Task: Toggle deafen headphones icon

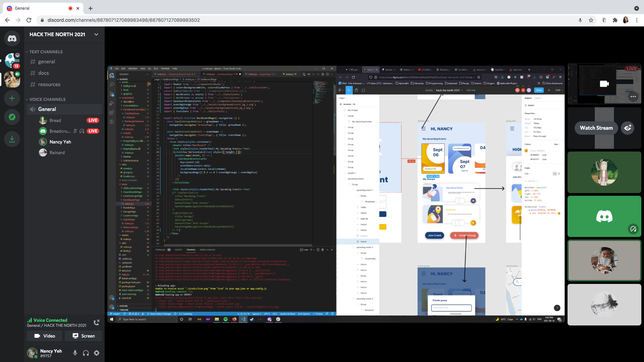Action: click(x=86, y=353)
